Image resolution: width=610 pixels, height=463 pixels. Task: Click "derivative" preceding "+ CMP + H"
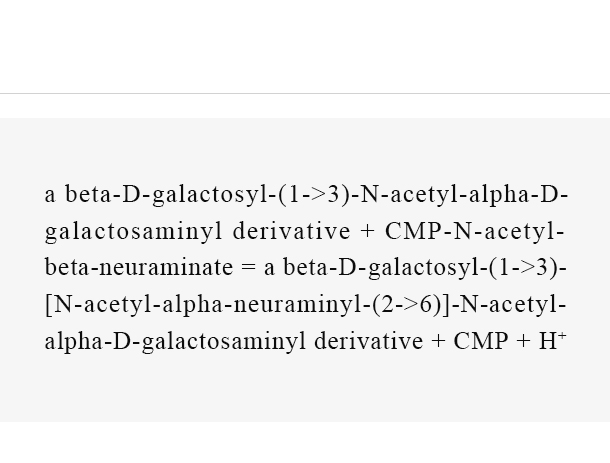pyautogui.click(x=368, y=341)
